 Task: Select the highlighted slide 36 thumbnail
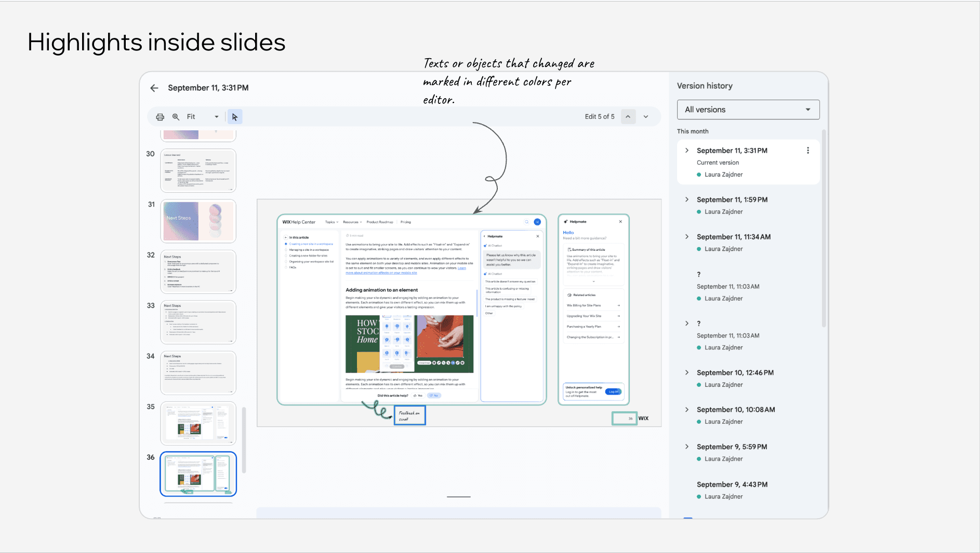198,474
